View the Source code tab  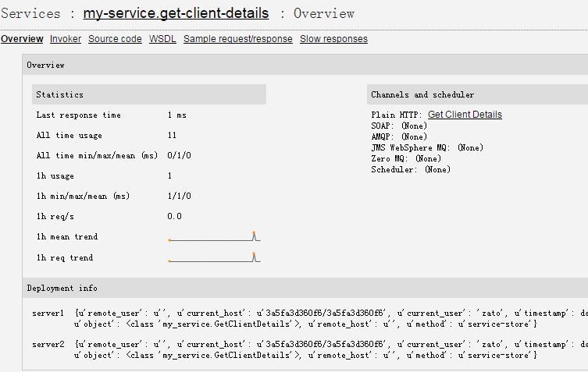pos(115,39)
